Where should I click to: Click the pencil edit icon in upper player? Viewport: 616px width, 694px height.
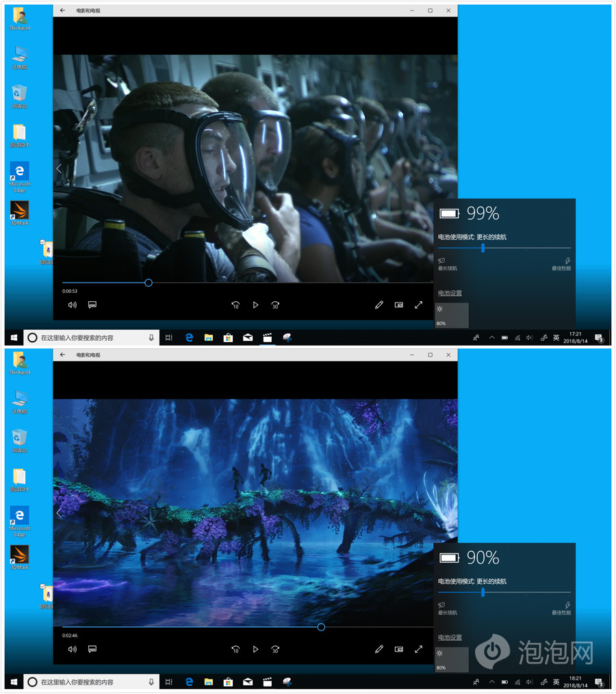pos(378,305)
